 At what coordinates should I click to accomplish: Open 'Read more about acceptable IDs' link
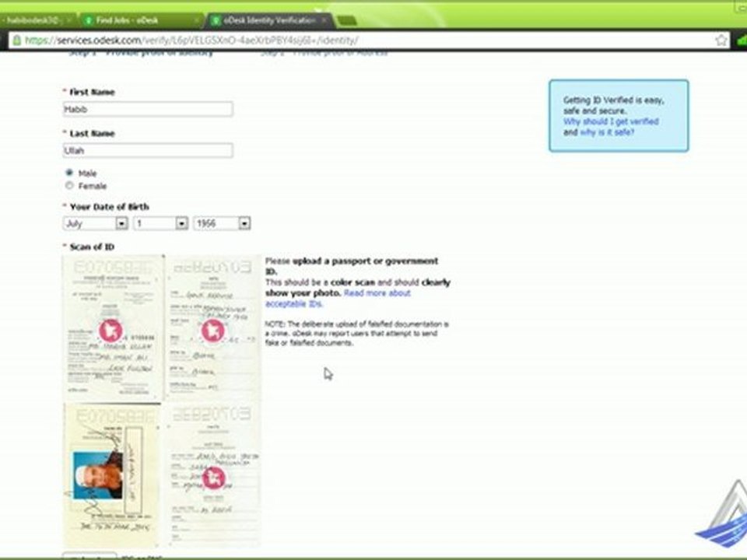(338, 298)
